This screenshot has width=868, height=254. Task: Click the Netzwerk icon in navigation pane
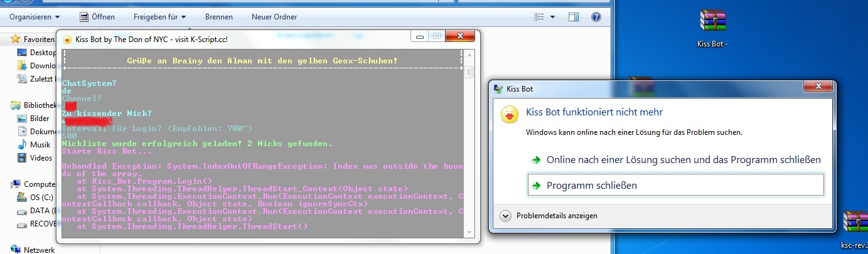pyautogui.click(x=17, y=250)
